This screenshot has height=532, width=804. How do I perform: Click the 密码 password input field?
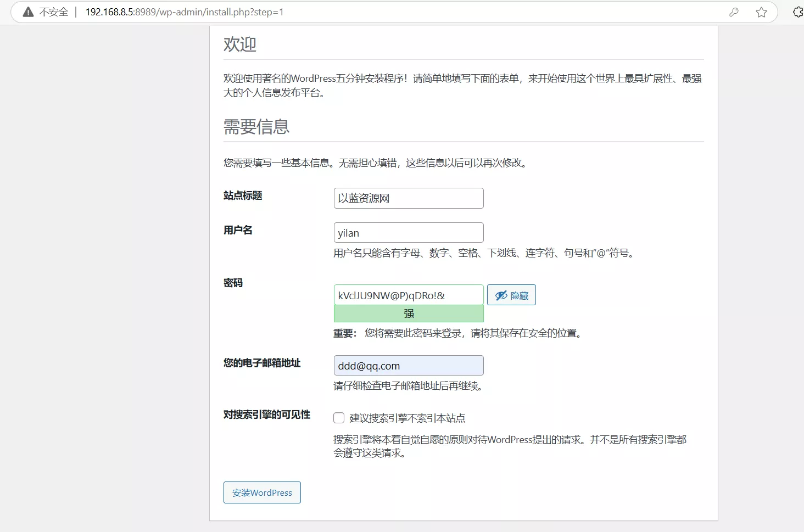409,295
